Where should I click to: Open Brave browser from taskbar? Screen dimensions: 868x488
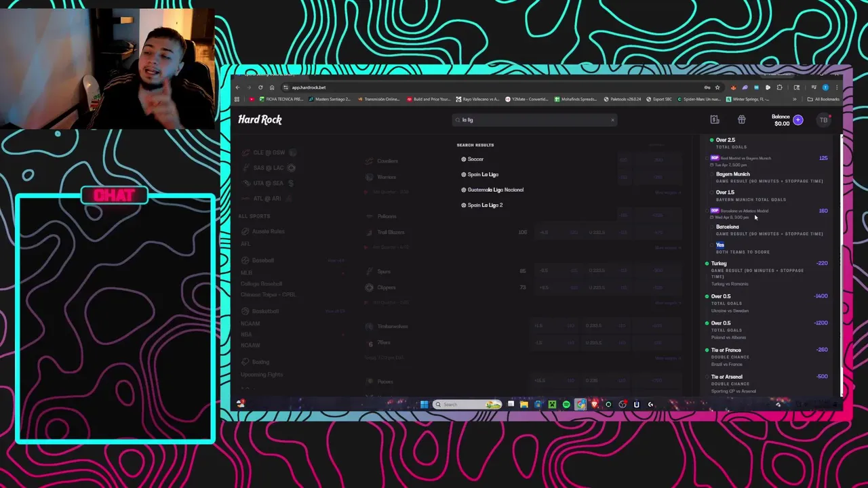click(x=595, y=405)
